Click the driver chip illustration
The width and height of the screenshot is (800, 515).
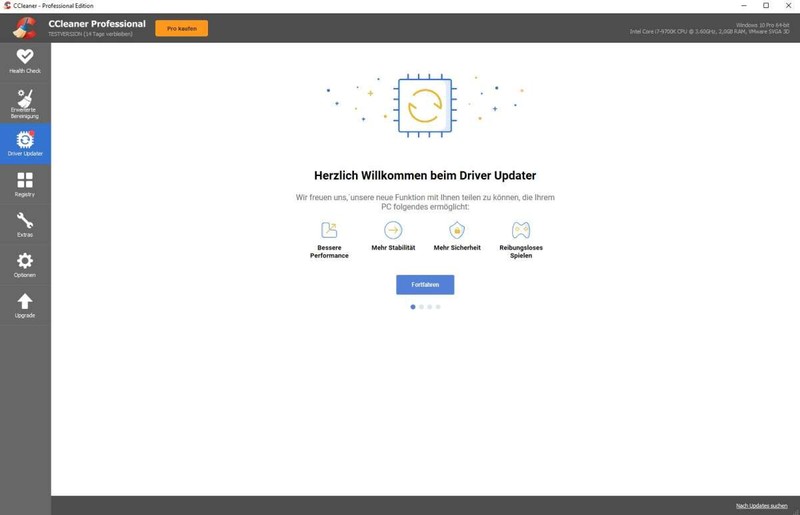[425, 106]
